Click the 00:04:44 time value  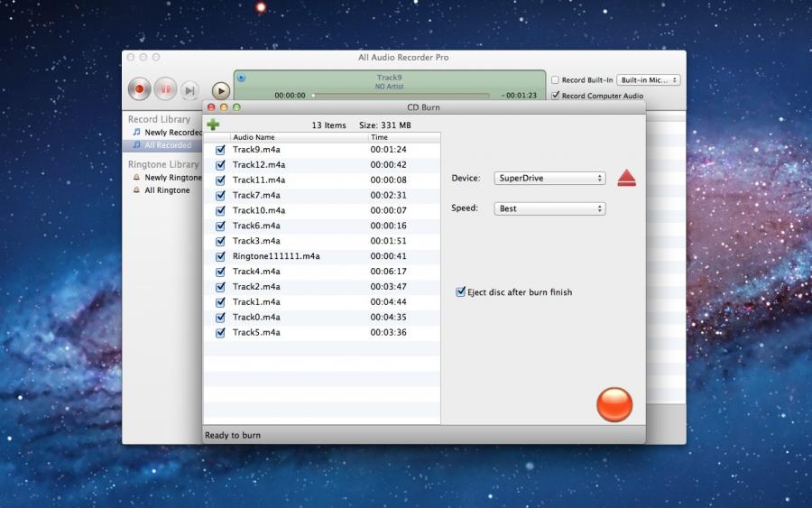388,302
